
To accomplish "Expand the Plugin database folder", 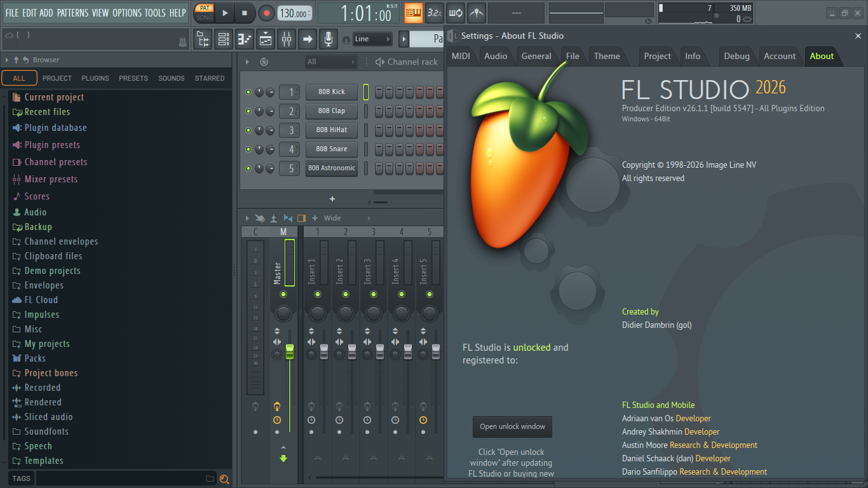I will point(50,128).
